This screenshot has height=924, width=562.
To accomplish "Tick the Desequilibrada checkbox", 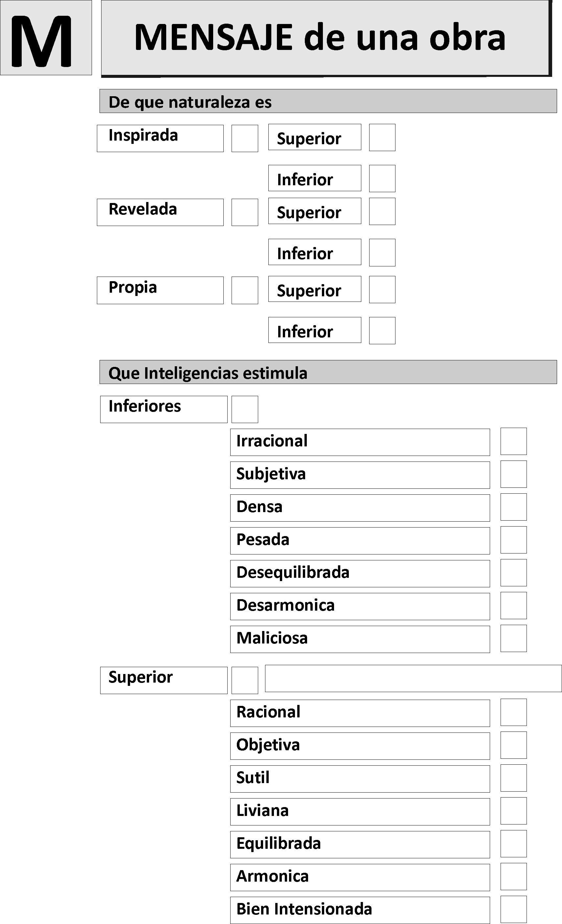I will point(513,573).
